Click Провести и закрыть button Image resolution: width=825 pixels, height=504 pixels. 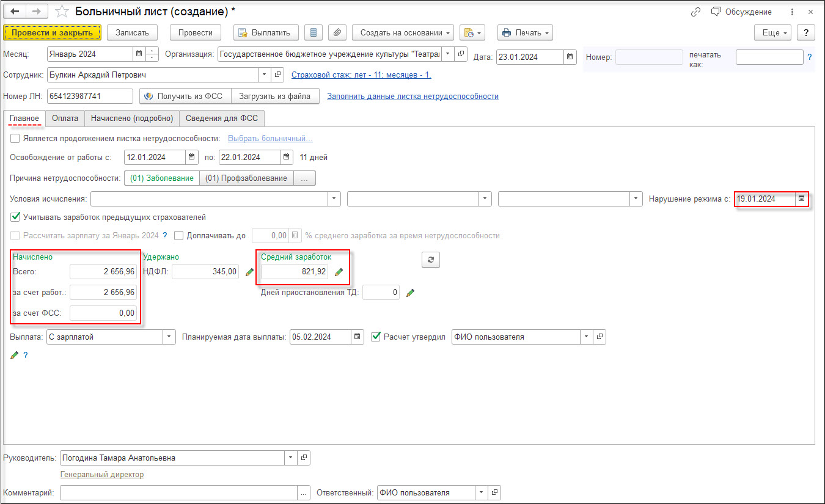52,32
